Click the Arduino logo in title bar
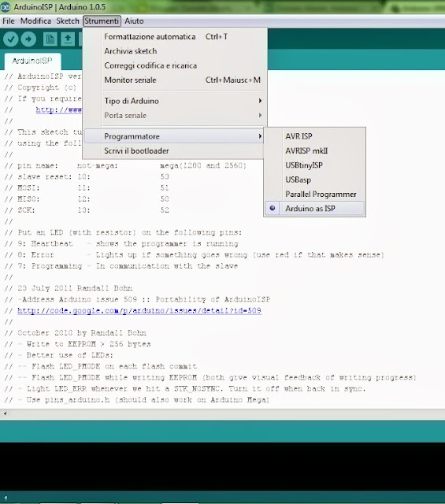The height and width of the screenshot is (504, 445). [6, 7]
